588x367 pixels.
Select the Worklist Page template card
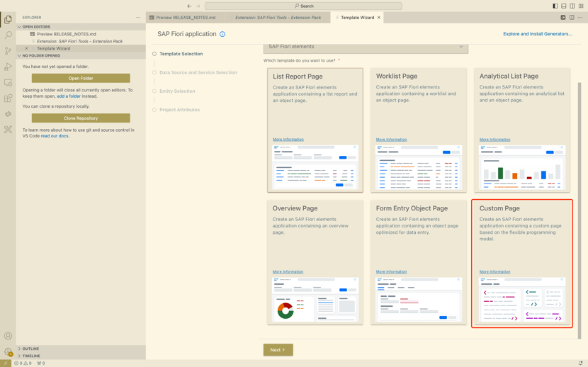pyautogui.click(x=419, y=130)
